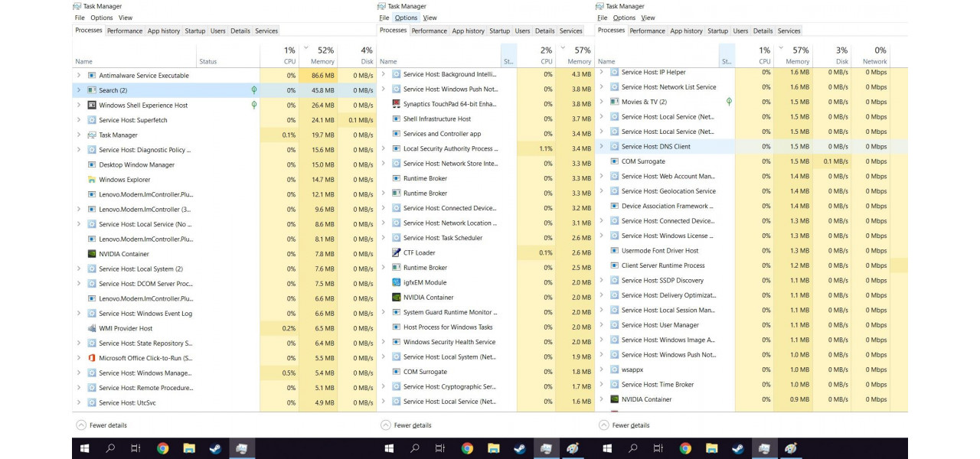This screenshot has height=459, width=980.
Task: Click the WMI Provider Host icon
Action: (92, 328)
